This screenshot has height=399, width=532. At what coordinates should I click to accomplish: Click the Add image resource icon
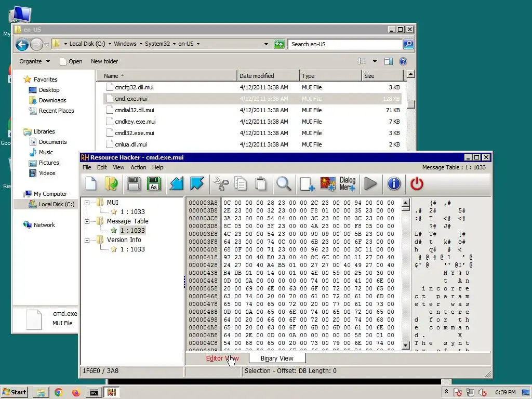327,183
